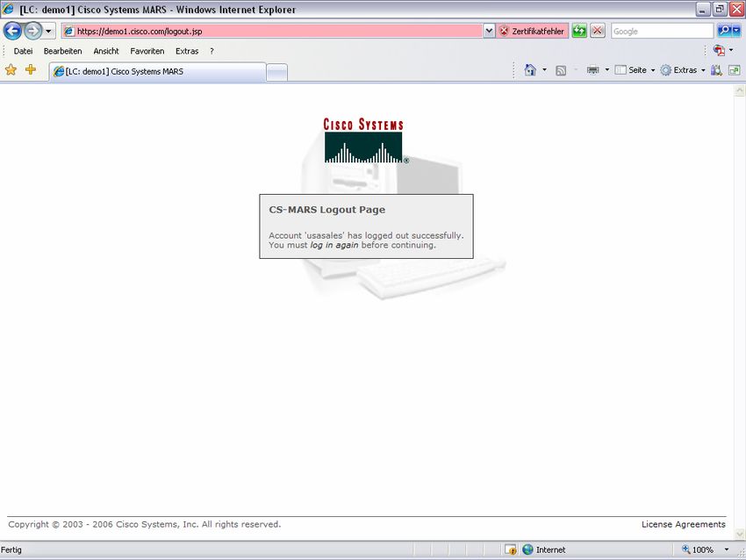Go to the home page icon

pos(530,70)
